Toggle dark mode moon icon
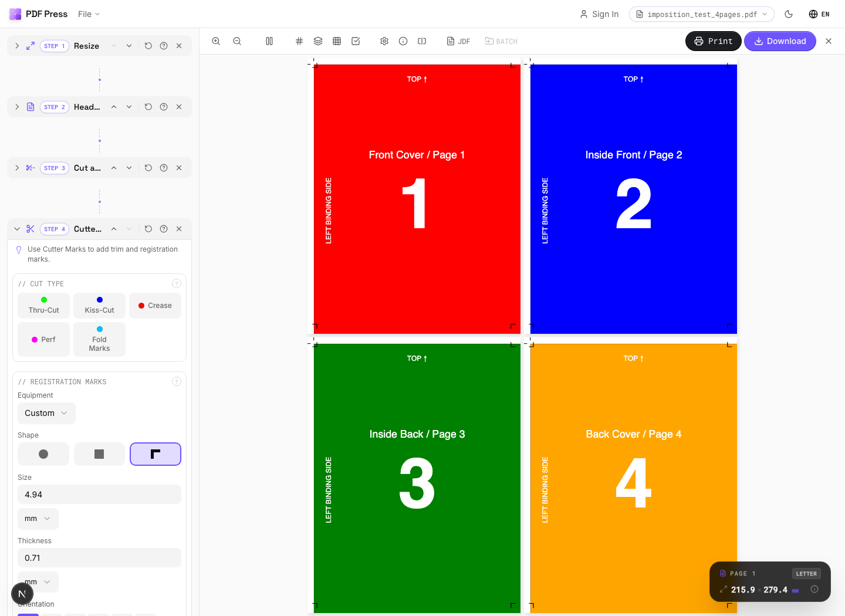Image resolution: width=845 pixels, height=616 pixels. (x=789, y=14)
